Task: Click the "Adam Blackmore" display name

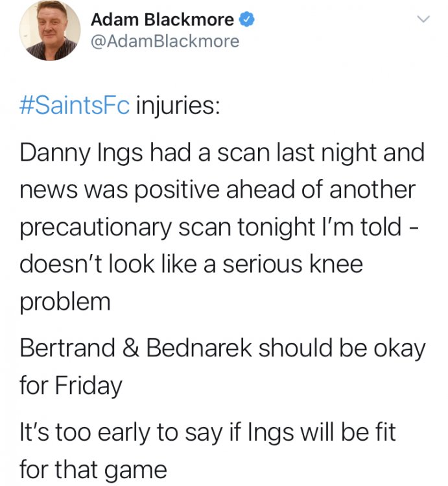Action: [162, 20]
